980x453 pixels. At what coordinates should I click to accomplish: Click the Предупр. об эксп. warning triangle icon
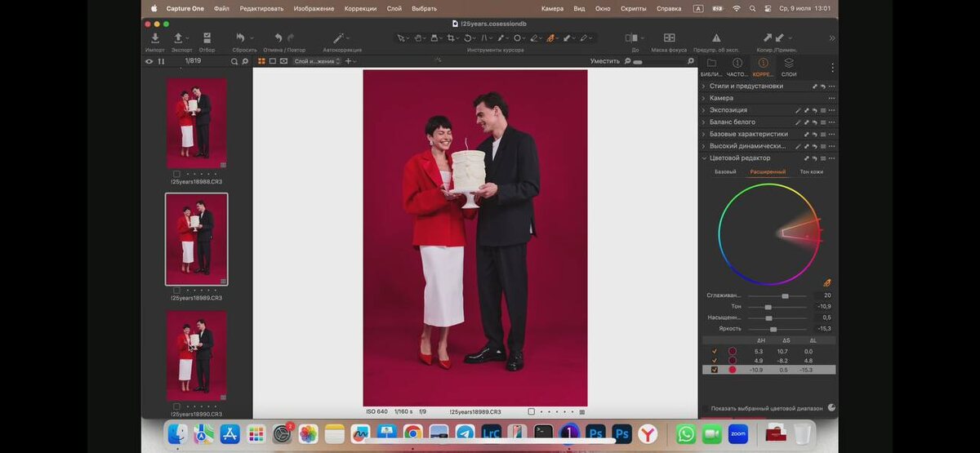(716, 38)
